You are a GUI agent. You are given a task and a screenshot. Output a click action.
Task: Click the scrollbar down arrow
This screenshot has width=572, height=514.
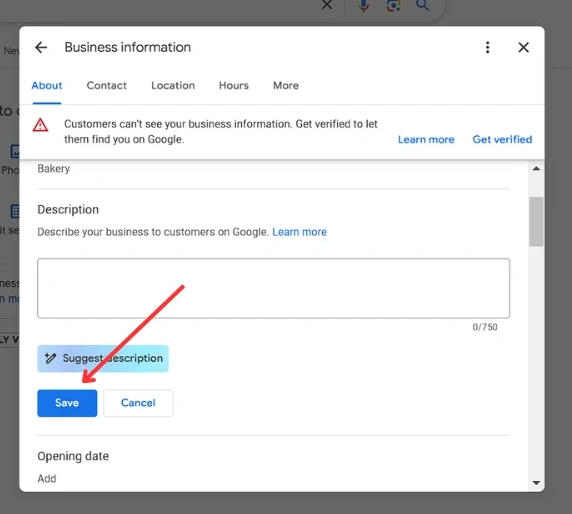point(536,483)
